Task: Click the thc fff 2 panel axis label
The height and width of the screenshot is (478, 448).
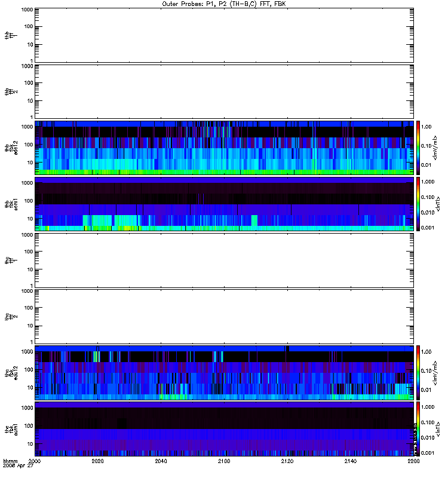Action: click(11, 317)
